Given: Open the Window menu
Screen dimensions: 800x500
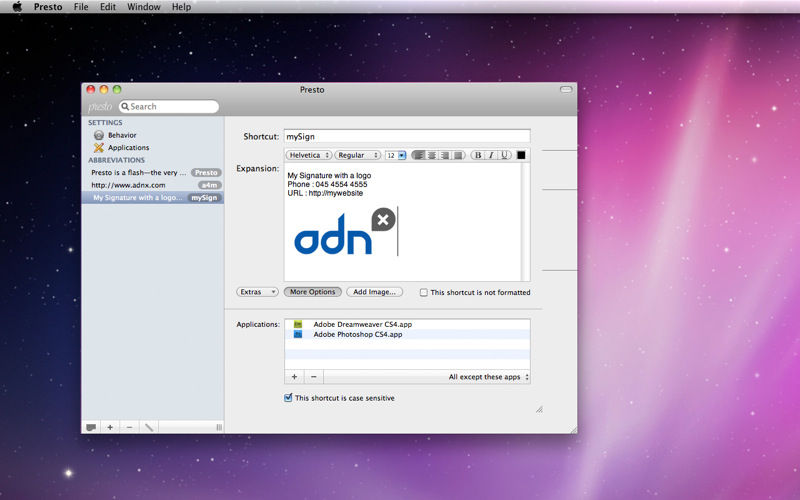Looking at the screenshot, I should point(143,7).
